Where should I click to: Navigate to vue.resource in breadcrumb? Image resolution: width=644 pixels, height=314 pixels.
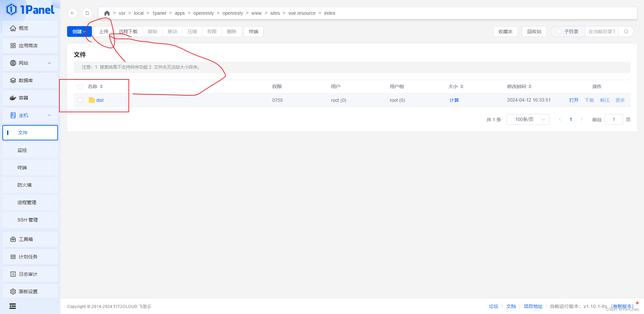(302, 13)
